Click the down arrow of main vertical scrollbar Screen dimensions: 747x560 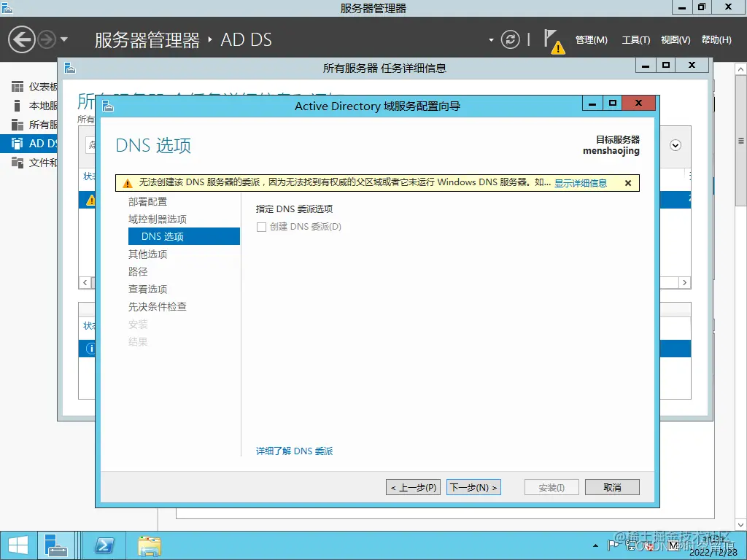[x=741, y=525]
